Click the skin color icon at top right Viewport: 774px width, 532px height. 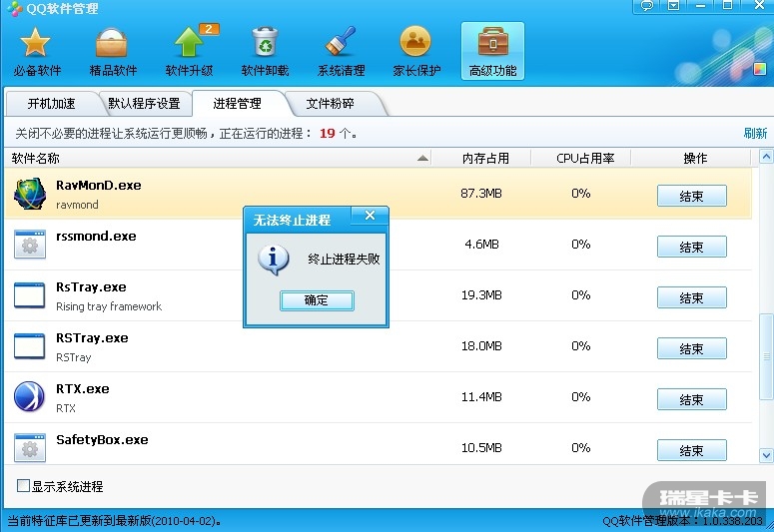point(760,69)
